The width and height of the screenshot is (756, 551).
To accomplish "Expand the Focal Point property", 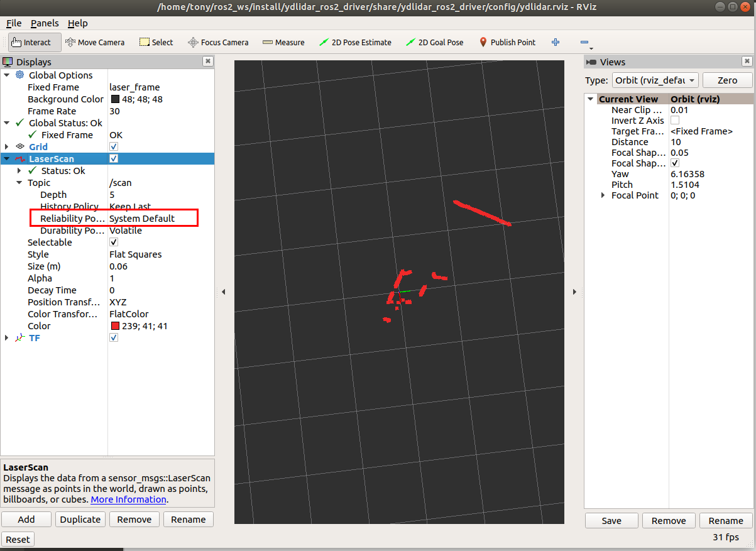I will pos(603,195).
